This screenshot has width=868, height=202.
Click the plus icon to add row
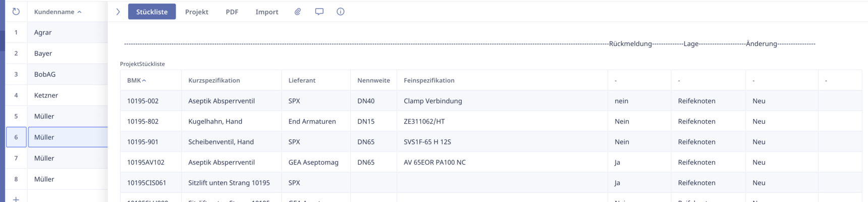coord(16,199)
